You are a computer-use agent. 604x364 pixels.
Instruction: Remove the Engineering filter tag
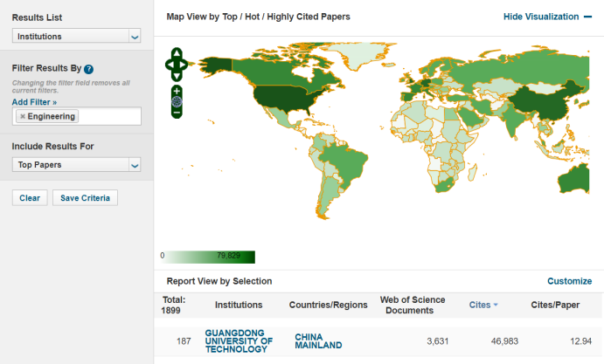click(23, 116)
